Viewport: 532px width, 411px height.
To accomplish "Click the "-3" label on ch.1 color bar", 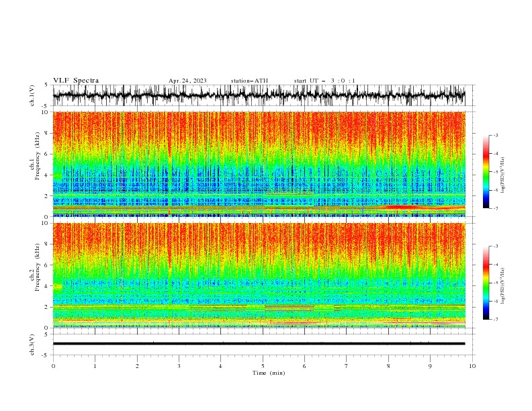I will [x=495, y=135].
